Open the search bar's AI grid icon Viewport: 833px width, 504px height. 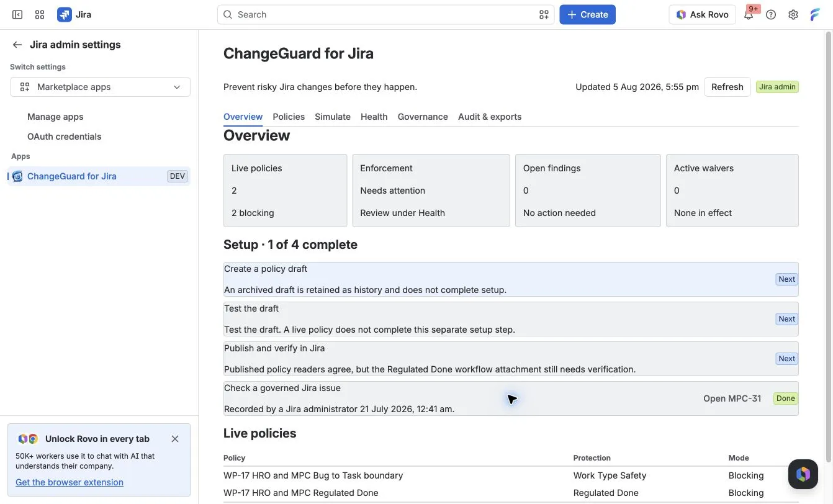click(544, 14)
